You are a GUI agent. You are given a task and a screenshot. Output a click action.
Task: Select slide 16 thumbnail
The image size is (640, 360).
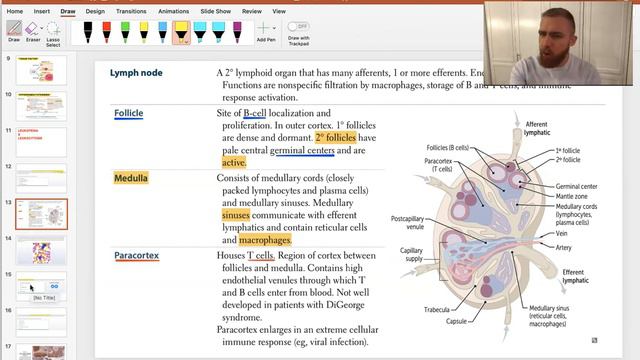(41, 322)
